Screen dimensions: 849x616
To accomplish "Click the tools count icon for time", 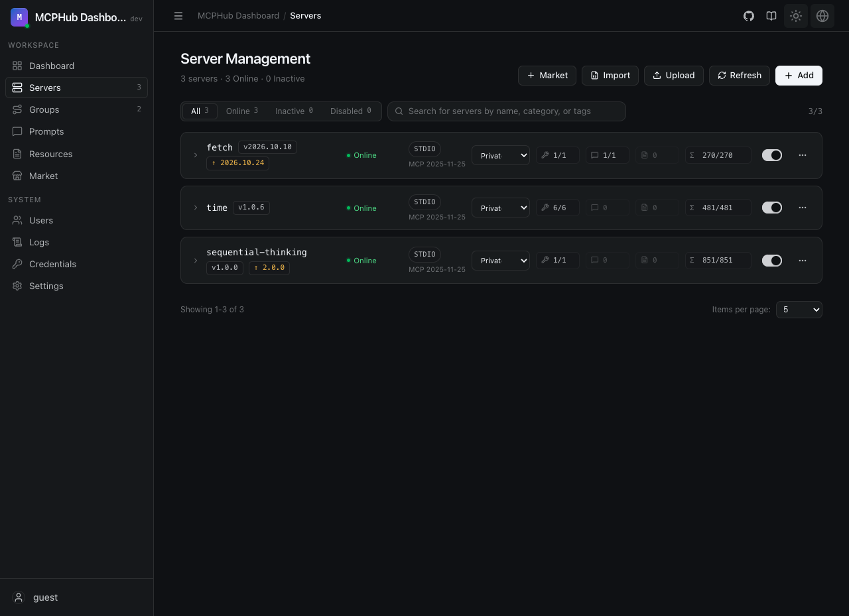I will click(x=545, y=208).
